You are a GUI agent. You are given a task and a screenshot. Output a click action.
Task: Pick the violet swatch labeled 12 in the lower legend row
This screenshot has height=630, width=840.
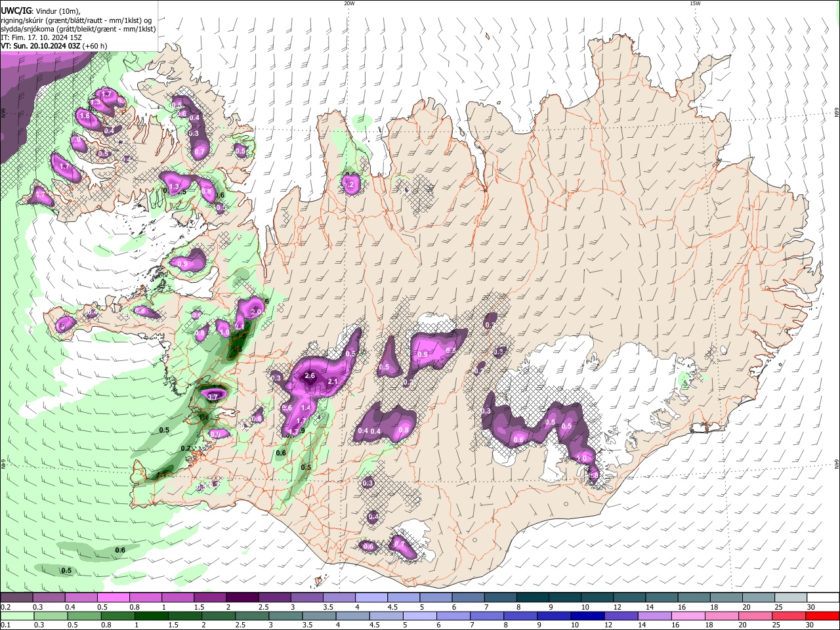coord(621,616)
